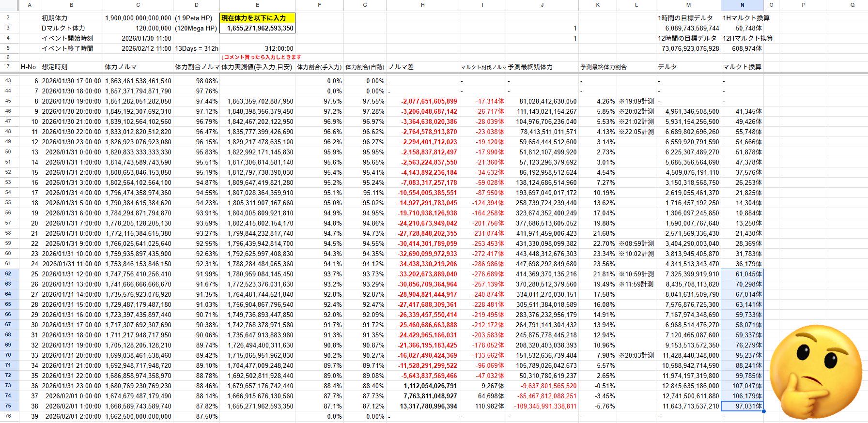Click the 13Days = 312h cell
The image size is (868, 423).
[196, 48]
